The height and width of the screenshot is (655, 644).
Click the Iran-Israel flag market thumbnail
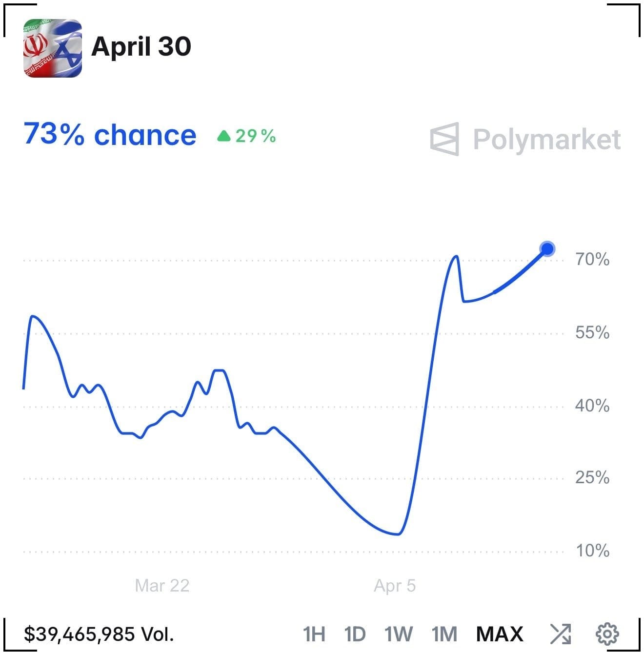click(x=53, y=48)
